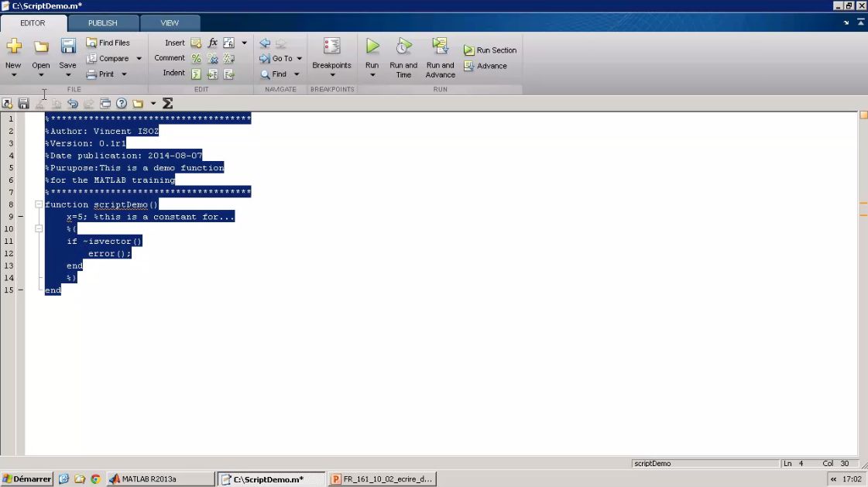
Task: Switch to the PUBLISH tab
Action: coord(103,23)
